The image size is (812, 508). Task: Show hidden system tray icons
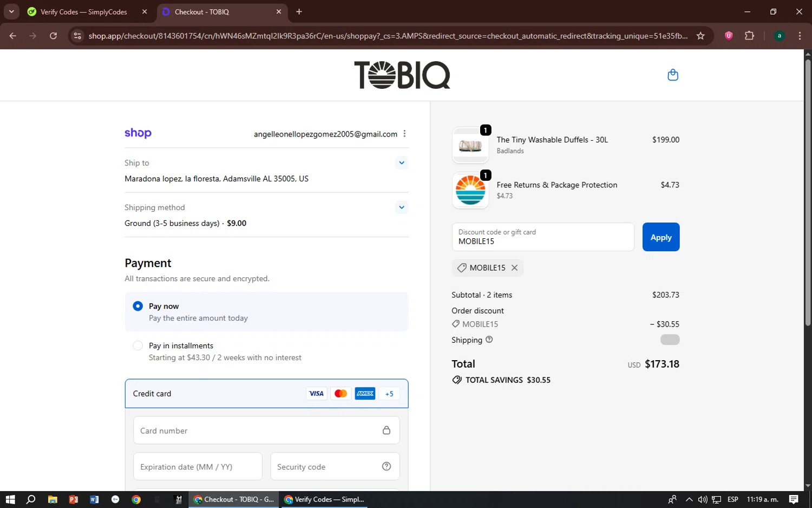[689, 499]
